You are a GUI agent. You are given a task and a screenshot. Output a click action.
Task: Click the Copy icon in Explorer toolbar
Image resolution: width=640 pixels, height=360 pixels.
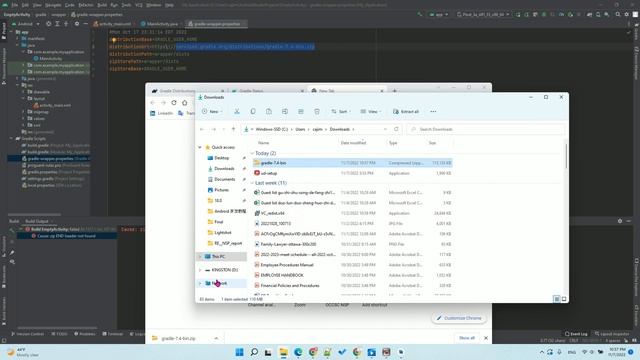tap(253, 111)
